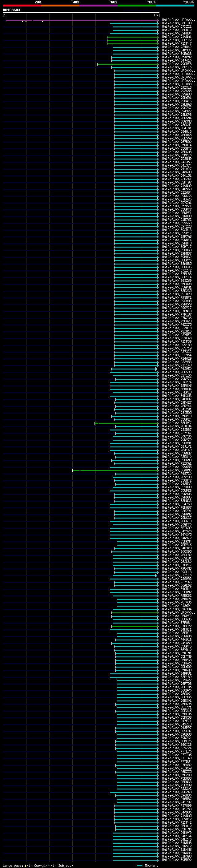The height and width of the screenshot is (868, 197).
Task: Click the query name AU193604
Action: [11, 10]
